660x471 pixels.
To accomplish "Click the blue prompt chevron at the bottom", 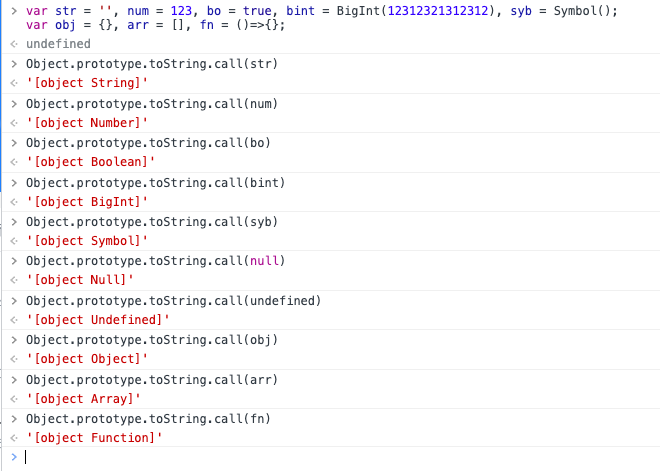I will pyautogui.click(x=12, y=457).
